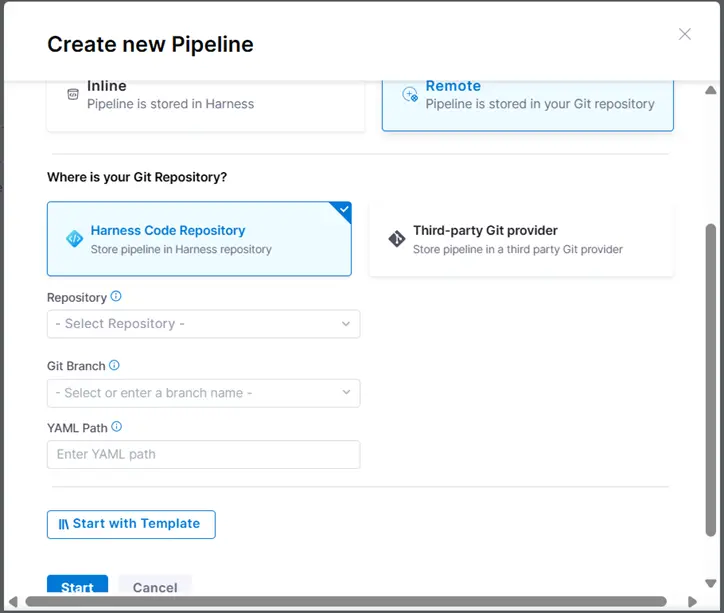This screenshot has width=724, height=613.
Task: Close the Create new Pipeline dialog
Action: (x=684, y=34)
